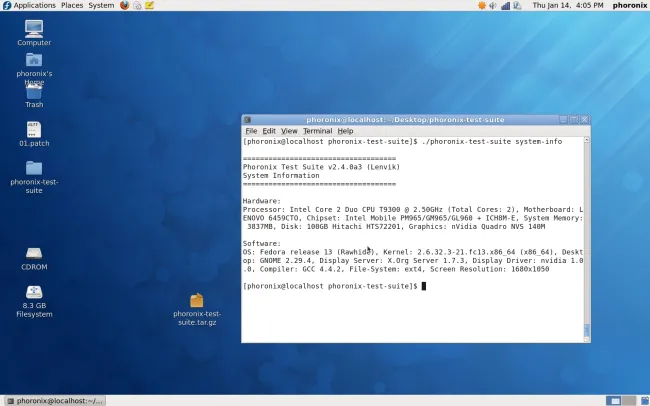This screenshot has width=650, height=406.
Task: Open the terminal Help menu
Action: click(x=345, y=131)
